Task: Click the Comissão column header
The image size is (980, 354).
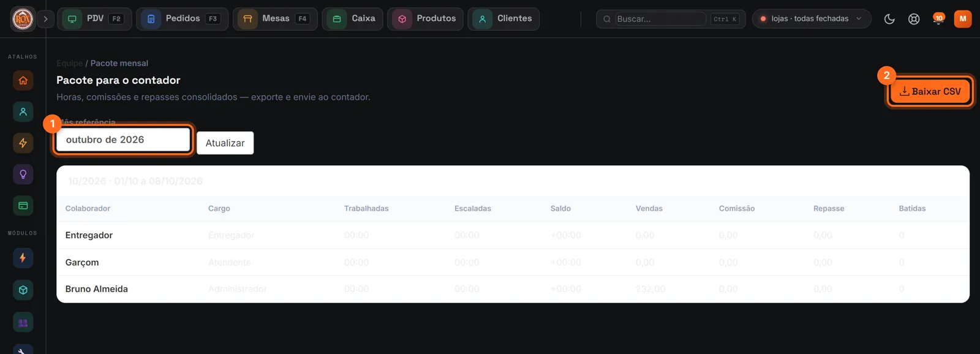Action: point(737,208)
